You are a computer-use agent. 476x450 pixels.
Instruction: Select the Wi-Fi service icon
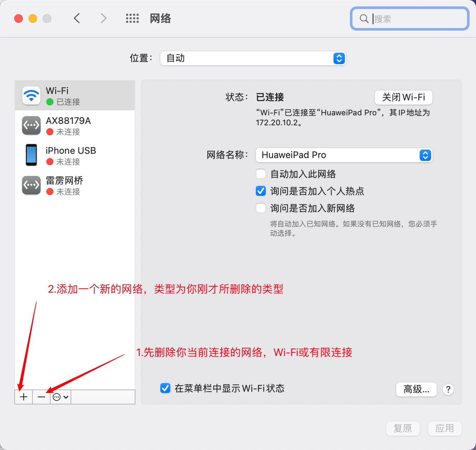tap(31, 95)
